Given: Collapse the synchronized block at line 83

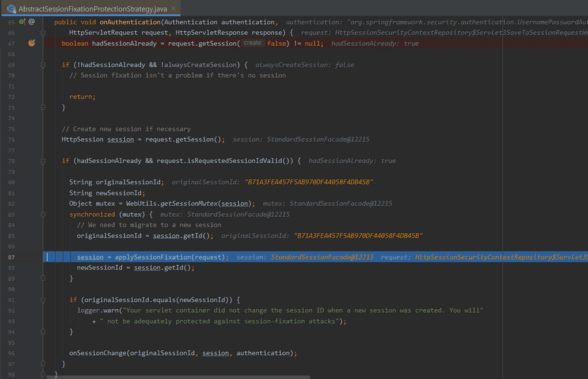Looking at the screenshot, I should click(43, 214).
